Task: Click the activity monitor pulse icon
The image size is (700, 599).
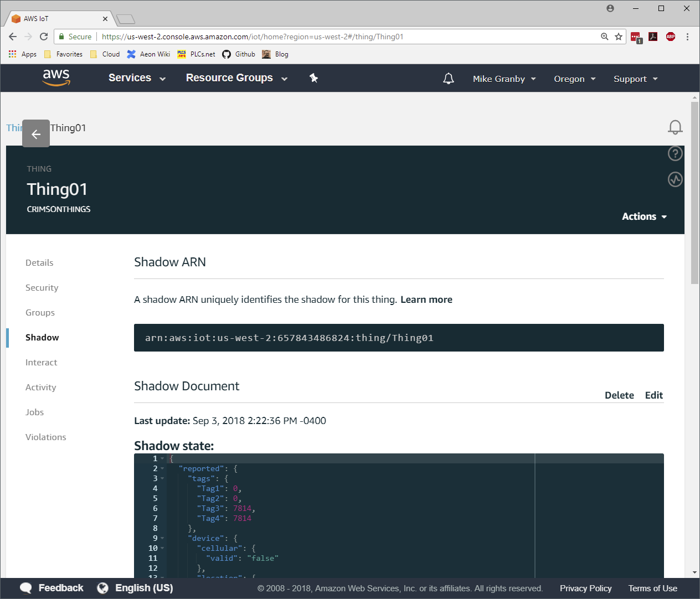Action: (x=675, y=179)
